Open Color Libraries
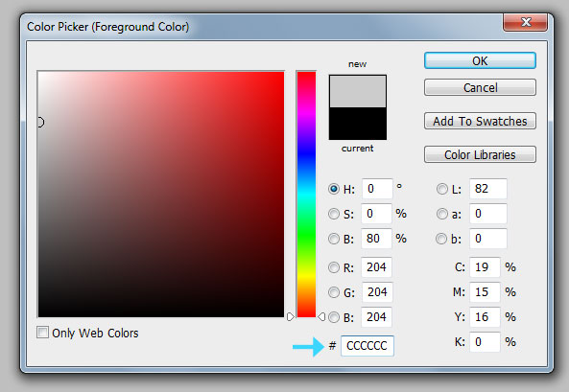Image resolution: width=569 pixels, height=392 pixels. tap(480, 154)
